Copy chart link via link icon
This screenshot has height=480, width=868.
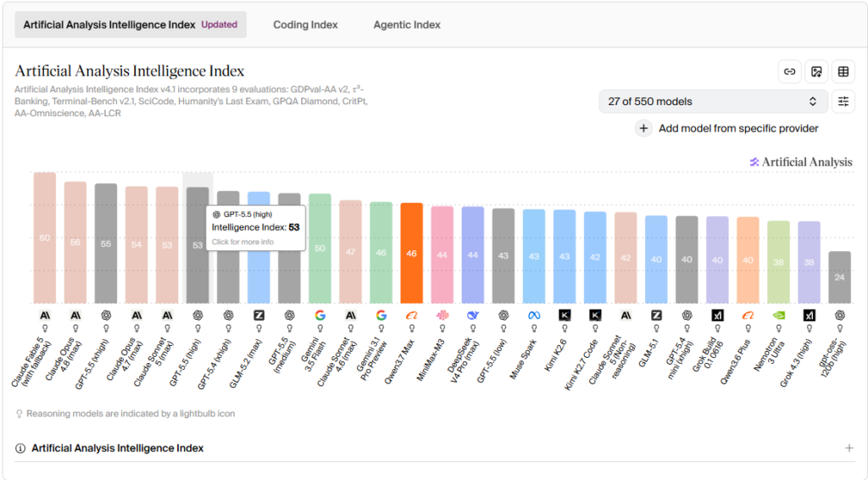coord(789,71)
